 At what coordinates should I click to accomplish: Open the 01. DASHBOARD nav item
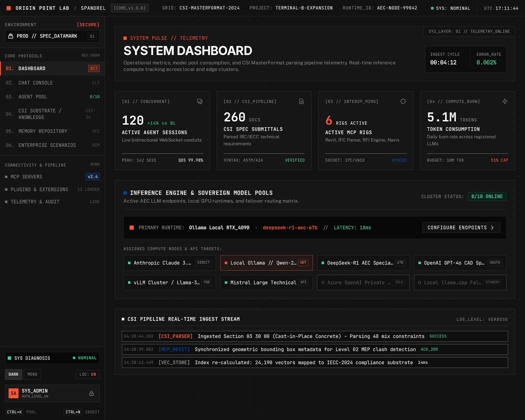pos(52,68)
